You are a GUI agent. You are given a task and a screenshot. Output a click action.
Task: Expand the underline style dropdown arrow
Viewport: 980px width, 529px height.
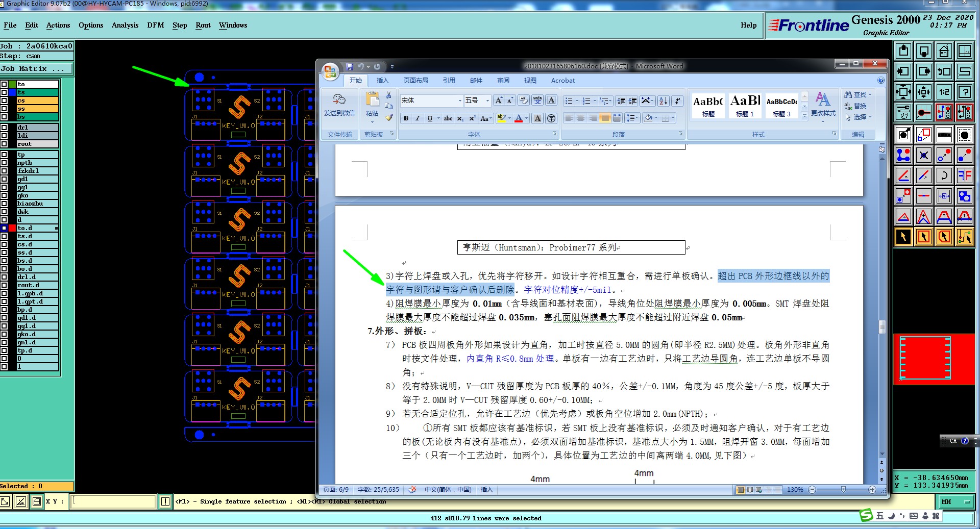(x=438, y=118)
